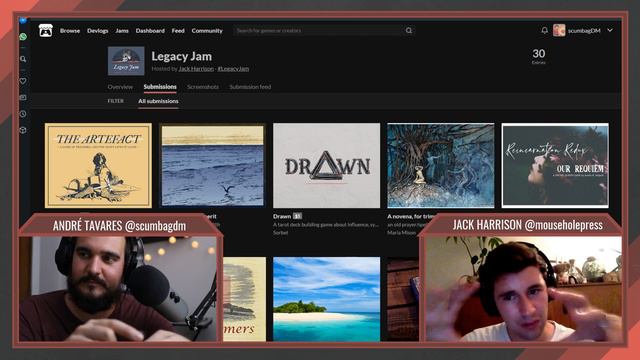Click the Legacy Jam title
640x360 pixels.
tap(182, 56)
